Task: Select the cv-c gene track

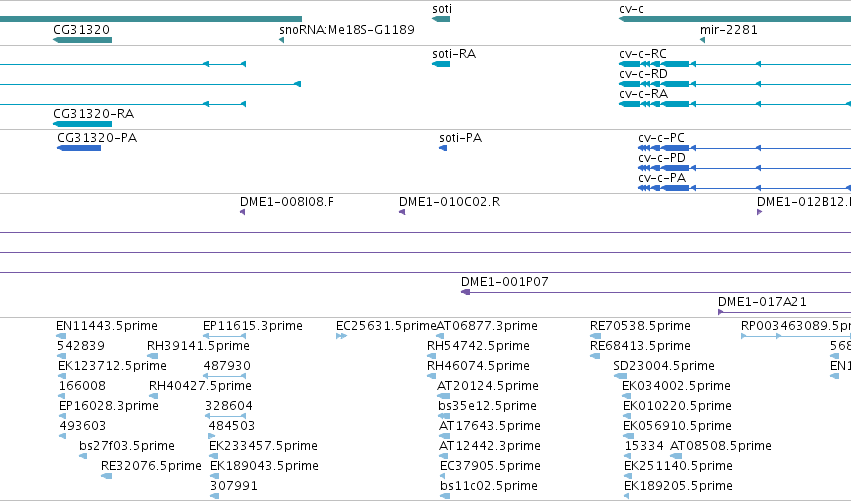Action: (735, 19)
